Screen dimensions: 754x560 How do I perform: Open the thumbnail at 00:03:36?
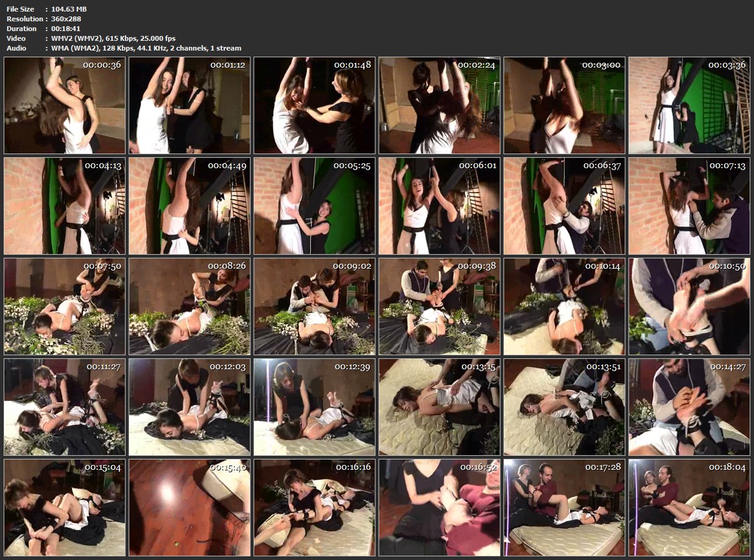pos(689,105)
